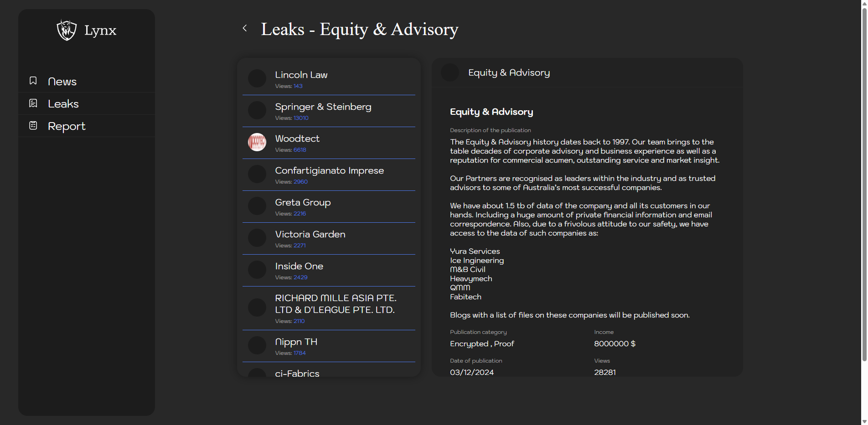Click the Woodtect logo thumbnail
The width and height of the screenshot is (868, 425).
pos(257,142)
